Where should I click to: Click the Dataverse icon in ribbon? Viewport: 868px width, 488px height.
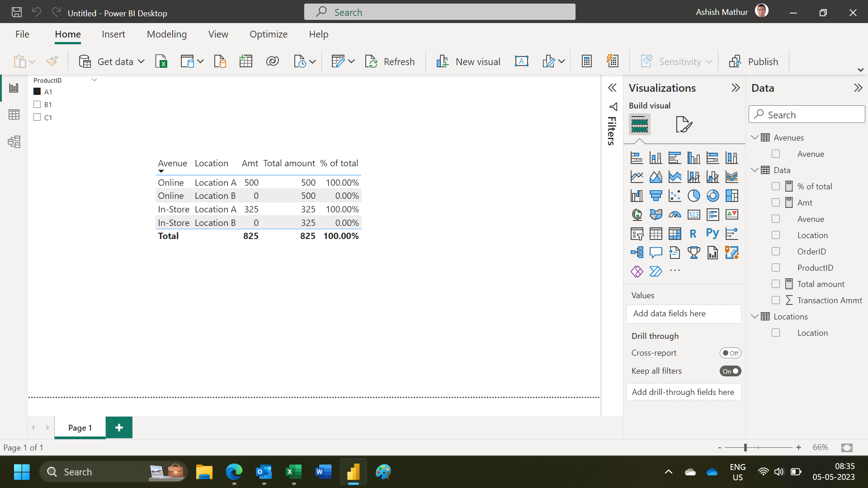tap(273, 61)
